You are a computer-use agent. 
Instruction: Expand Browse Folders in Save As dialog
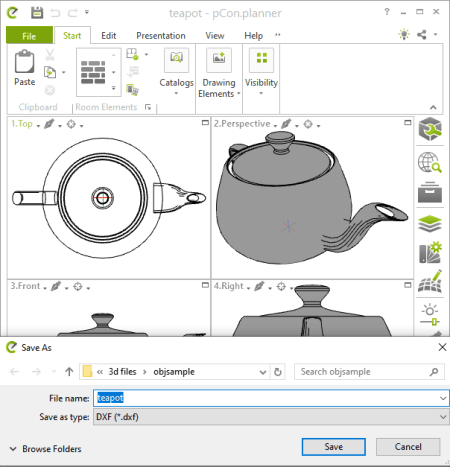pos(45,449)
